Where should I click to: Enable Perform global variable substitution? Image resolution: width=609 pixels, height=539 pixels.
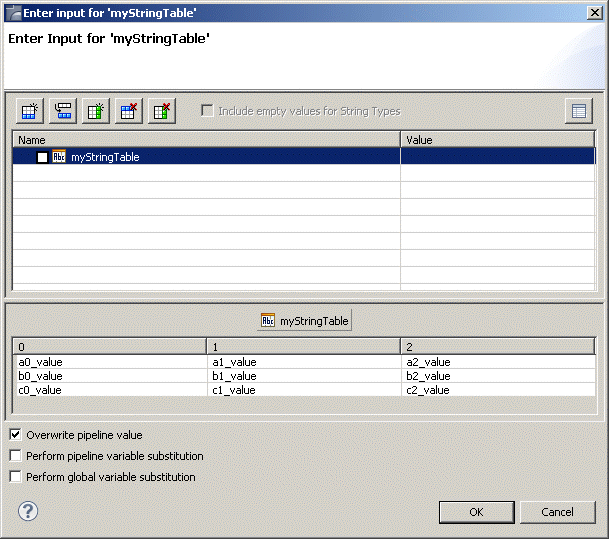[15, 477]
